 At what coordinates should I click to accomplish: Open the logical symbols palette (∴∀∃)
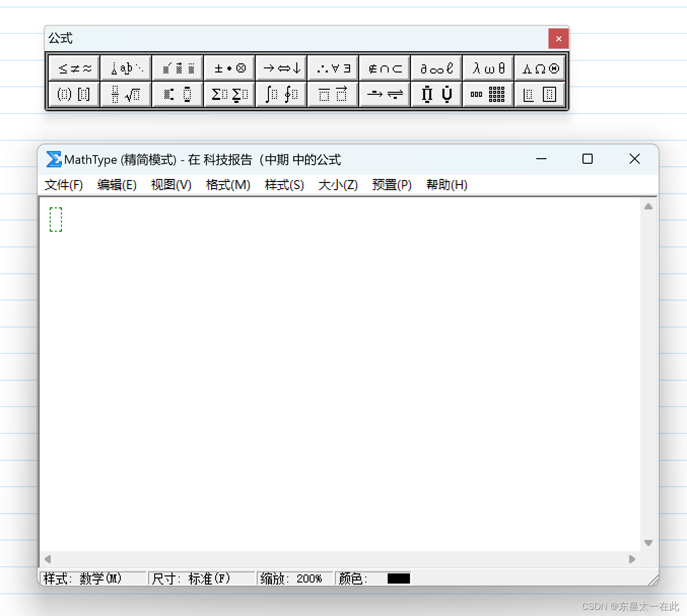coord(333,68)
